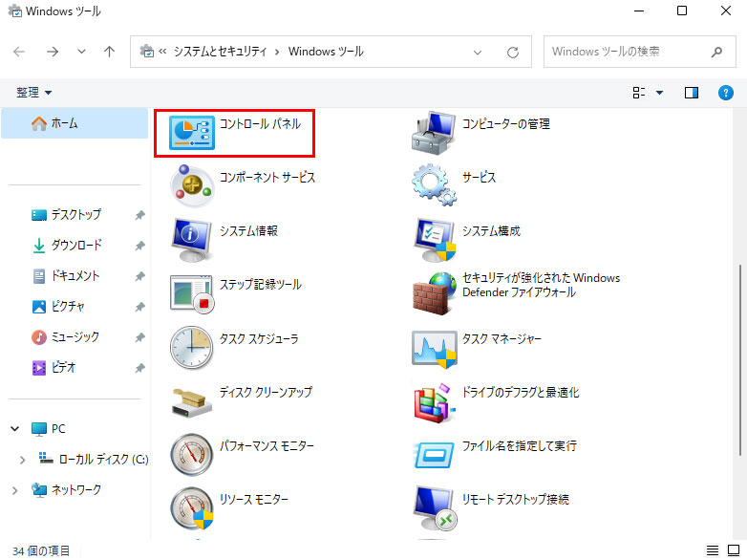The height and width of the screenshot is (560, 747).
Task: Unpin デスクトップ using its pin icon
Action: coord(139,215)
